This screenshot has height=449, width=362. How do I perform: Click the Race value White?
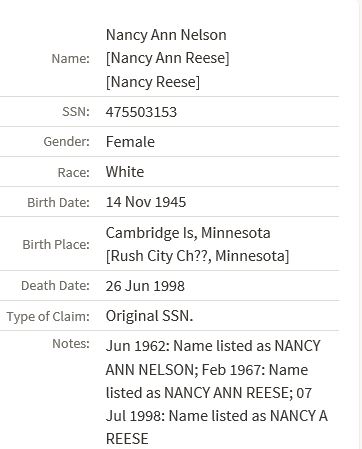tap(125, 172)
